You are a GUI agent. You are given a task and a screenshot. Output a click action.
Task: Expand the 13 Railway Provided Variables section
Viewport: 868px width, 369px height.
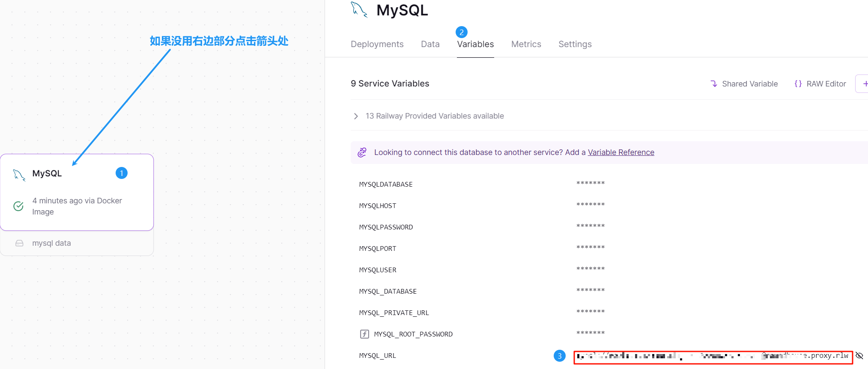coord(356,116)
